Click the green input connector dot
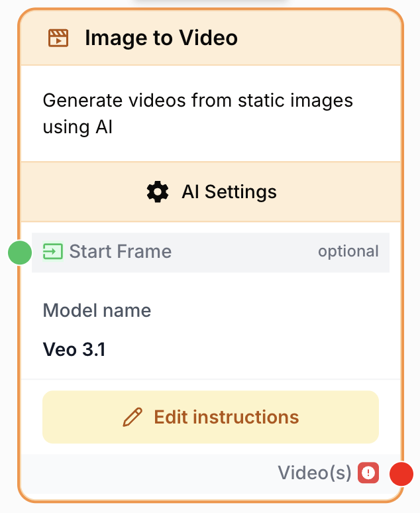This screenshot has width=420, height=513. [20, 253]
